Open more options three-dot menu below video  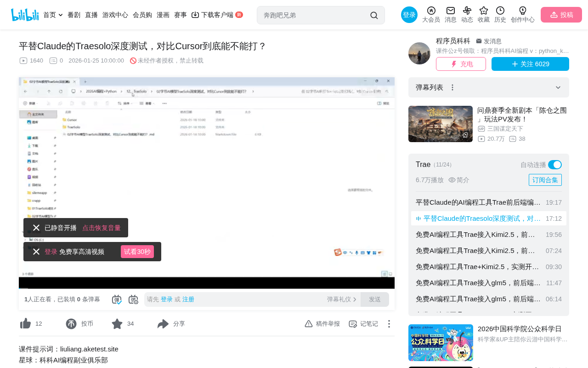(x=389, y=324)
